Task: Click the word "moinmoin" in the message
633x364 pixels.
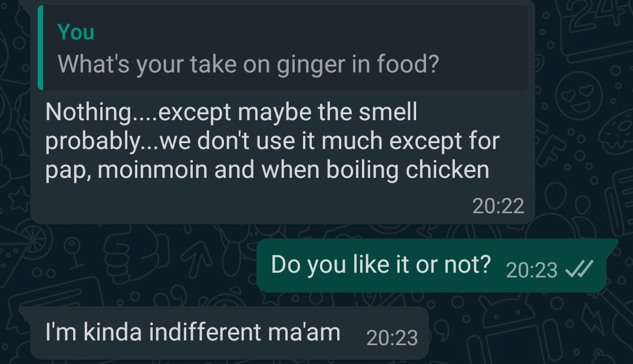Action: pyautogui.click(x=153, y=170)
